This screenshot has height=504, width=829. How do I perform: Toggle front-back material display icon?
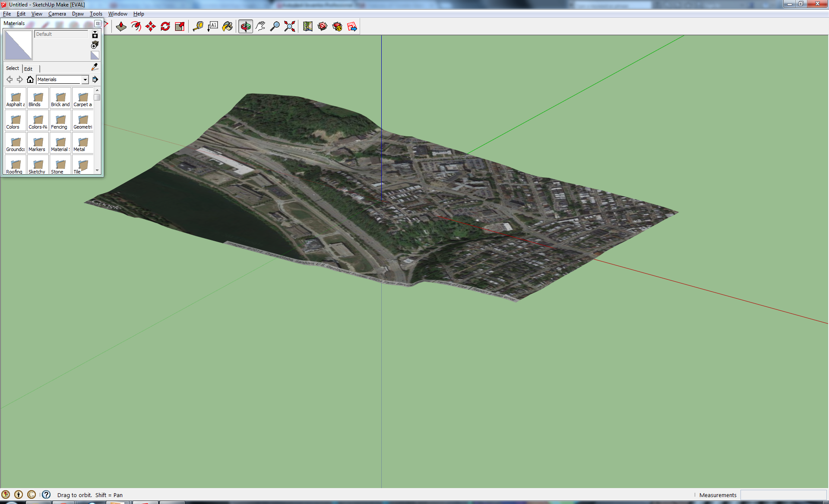[94, 56]
